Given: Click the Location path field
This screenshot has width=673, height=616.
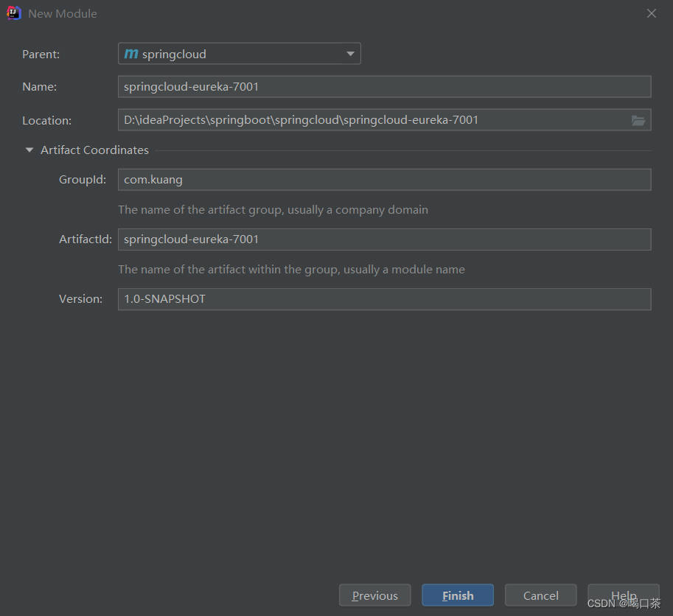Looking at the screenshot, I should [384, 119].
